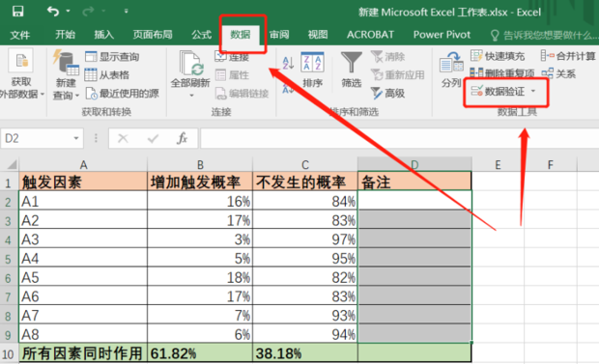Viewport: 599px width, 364px height.
Task: Click the header cell 不发生的概率
Action: click(305, 182)
